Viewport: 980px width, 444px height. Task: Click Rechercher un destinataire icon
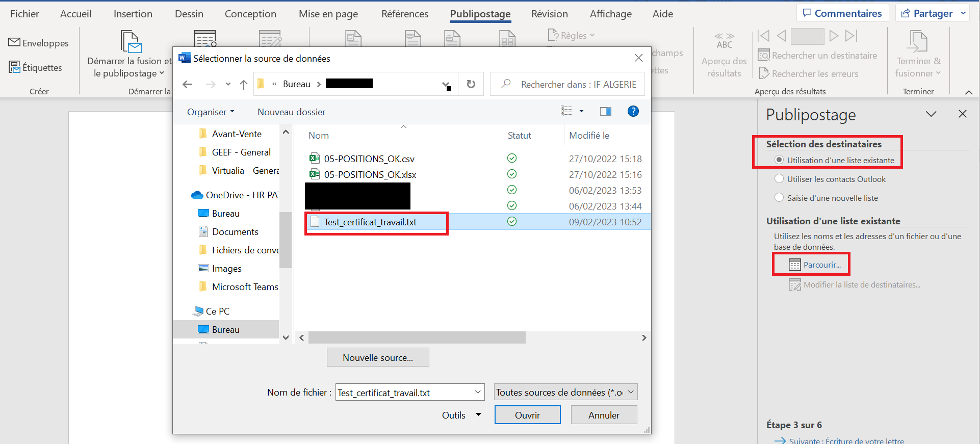[763, 55]
